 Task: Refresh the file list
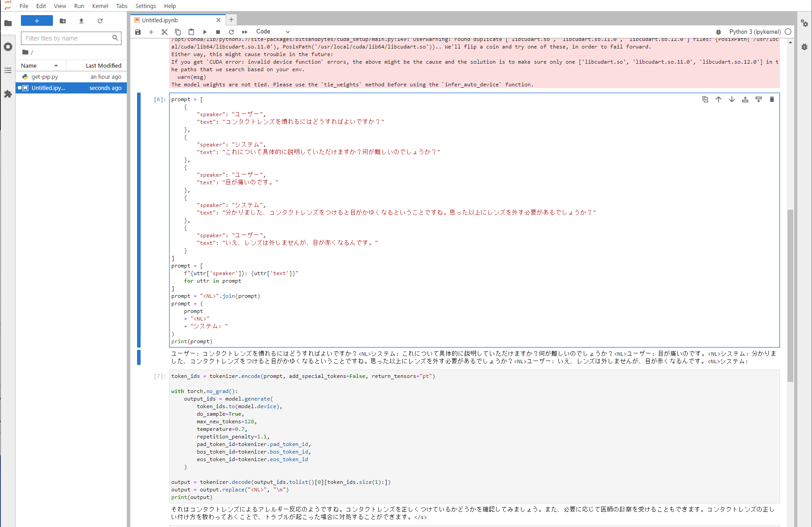click(100, 21)
